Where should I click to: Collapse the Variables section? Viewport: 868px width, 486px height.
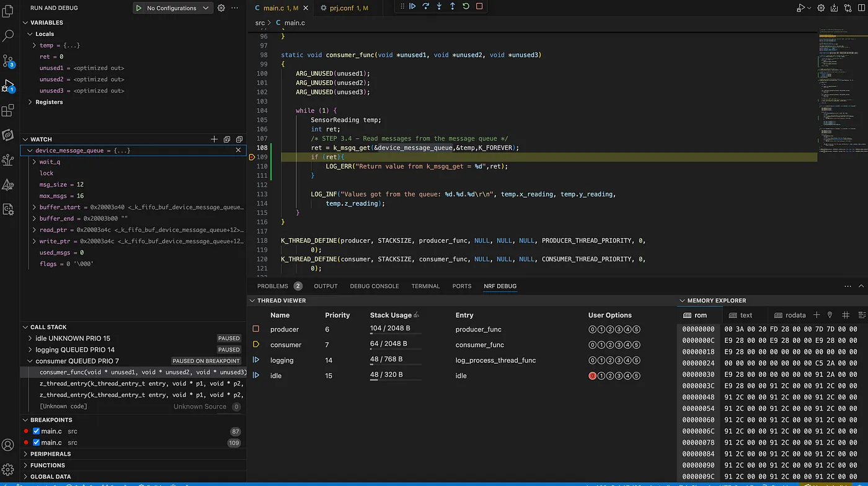25,23
